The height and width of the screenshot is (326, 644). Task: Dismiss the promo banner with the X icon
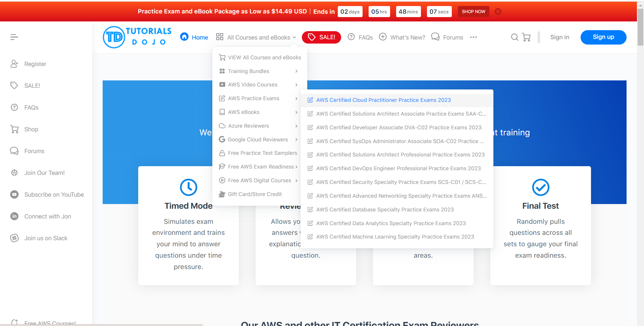tap(498, 11)
